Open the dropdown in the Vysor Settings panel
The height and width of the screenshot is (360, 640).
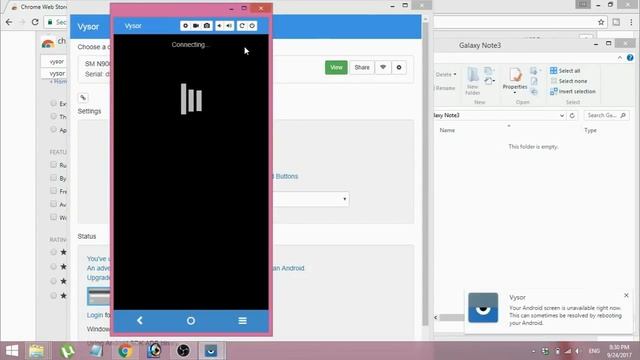311,199
